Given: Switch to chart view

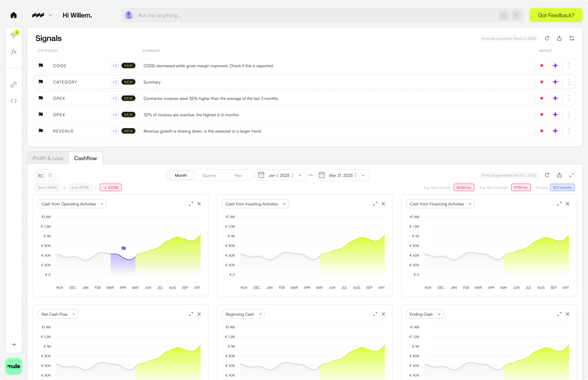Looking at the screenshot, I should (41, 175).
